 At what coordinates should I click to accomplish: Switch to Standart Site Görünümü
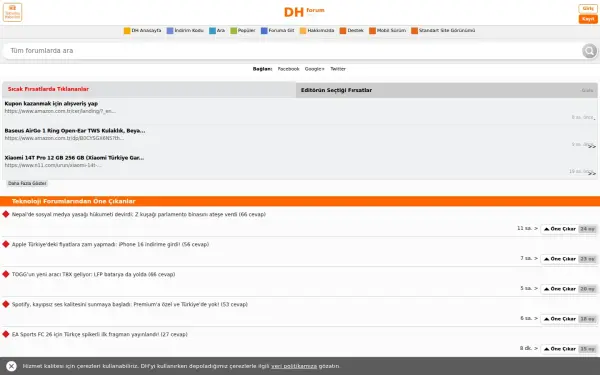pos(447,31)
